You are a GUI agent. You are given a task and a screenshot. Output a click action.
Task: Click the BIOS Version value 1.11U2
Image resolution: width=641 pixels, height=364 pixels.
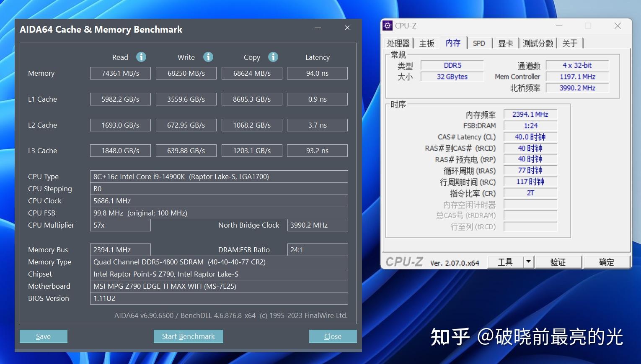[219, 298]
